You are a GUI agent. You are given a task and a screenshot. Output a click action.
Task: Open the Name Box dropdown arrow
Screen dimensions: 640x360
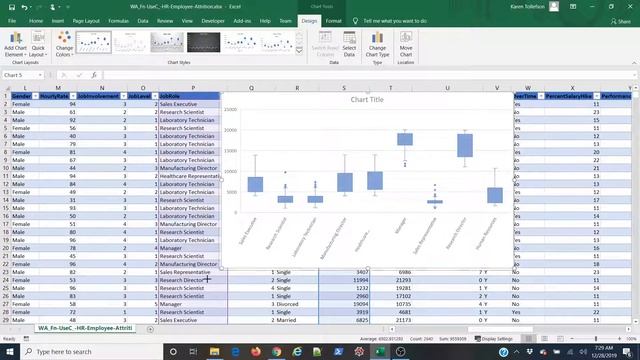pyautogui.click(x=40, y=75)
